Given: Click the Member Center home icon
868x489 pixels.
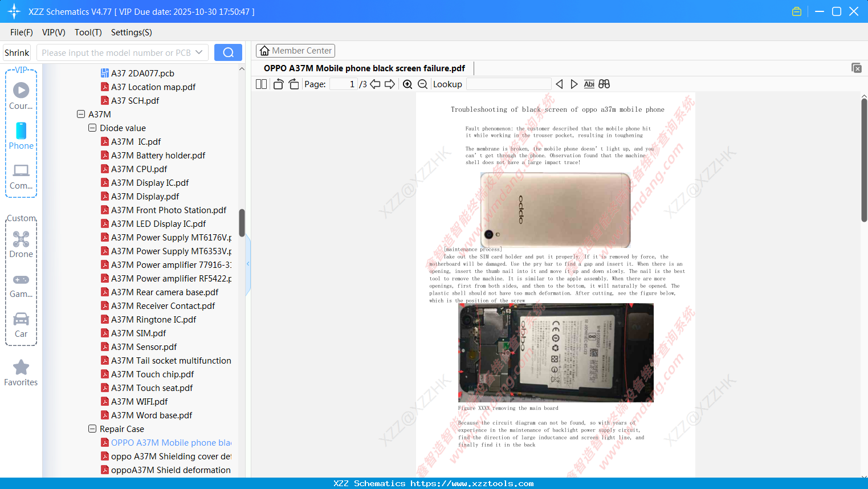Looking at the screenshot, I should coord(264,51).
